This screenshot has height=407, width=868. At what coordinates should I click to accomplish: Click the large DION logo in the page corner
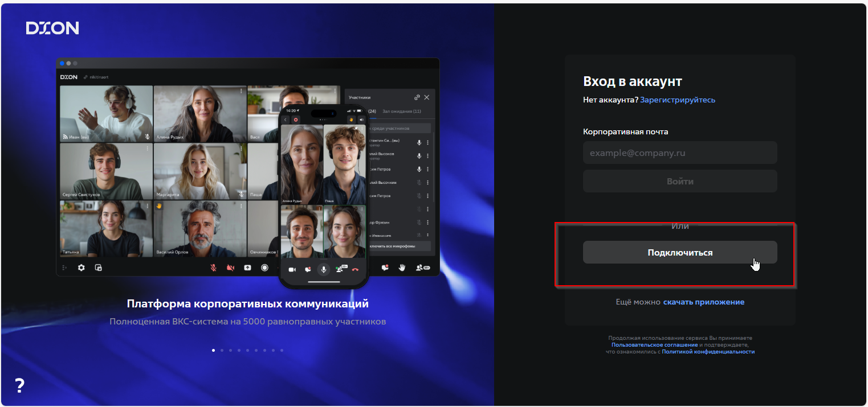tap(52, 28)
